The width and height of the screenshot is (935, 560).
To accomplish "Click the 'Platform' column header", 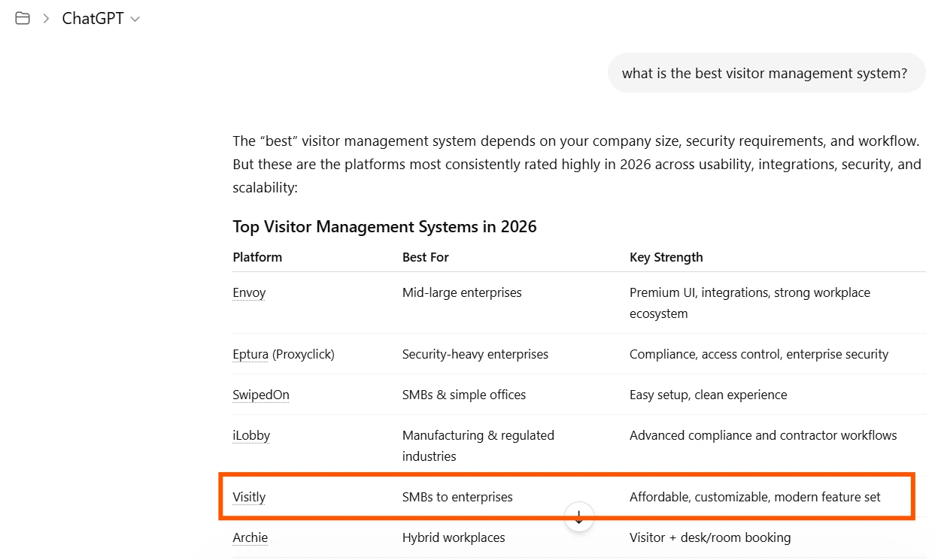I will coord(257,257).
